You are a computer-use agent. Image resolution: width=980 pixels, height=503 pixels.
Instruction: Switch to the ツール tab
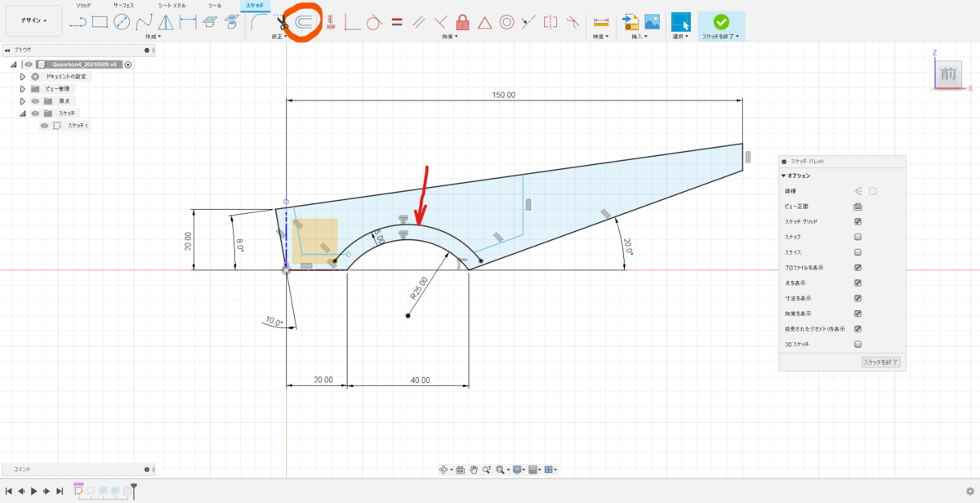pos(215,6)
